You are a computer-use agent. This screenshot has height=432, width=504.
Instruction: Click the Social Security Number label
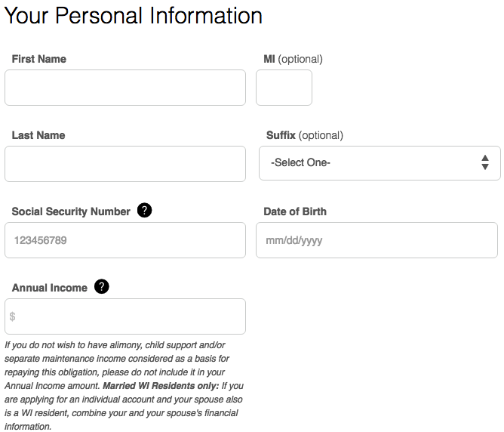coord(71,211)
